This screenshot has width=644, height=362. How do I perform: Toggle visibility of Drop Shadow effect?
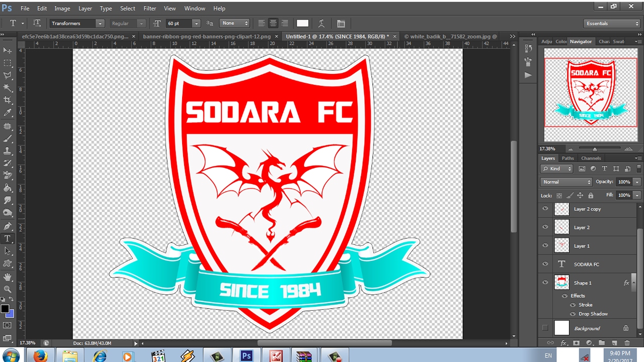pos(573,314)
